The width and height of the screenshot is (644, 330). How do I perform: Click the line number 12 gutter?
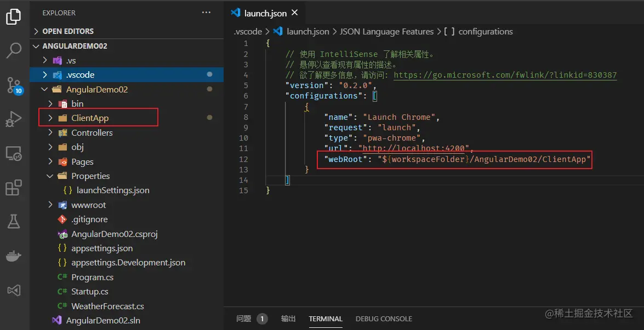[243, 159]
